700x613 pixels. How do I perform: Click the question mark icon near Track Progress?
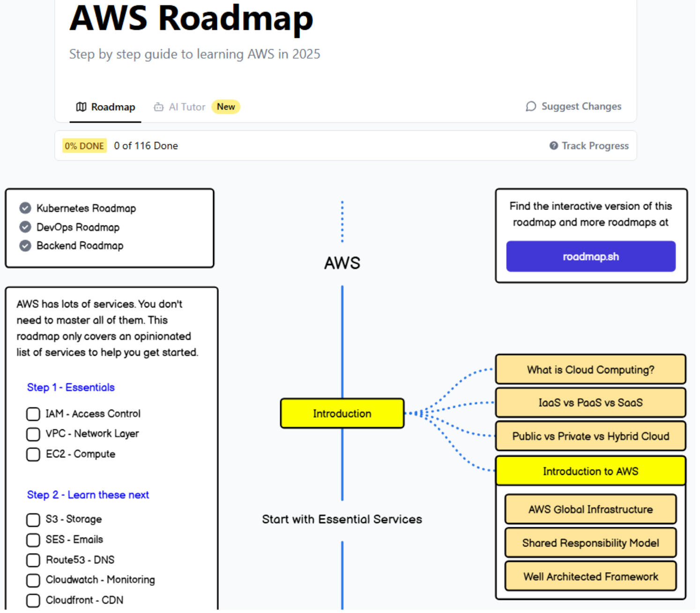553,146
